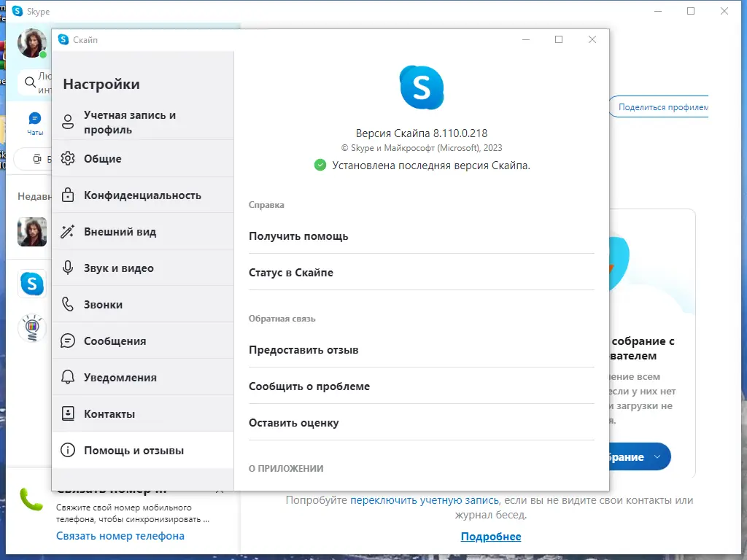Select the Общие settings section
The image size is (747, 560).
coord(142,158)
